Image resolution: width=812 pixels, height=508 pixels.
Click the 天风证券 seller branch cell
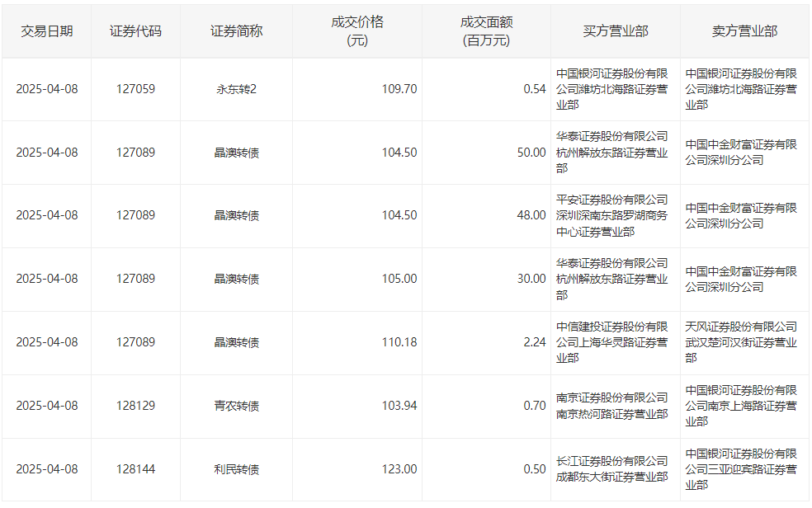[741, 342]
